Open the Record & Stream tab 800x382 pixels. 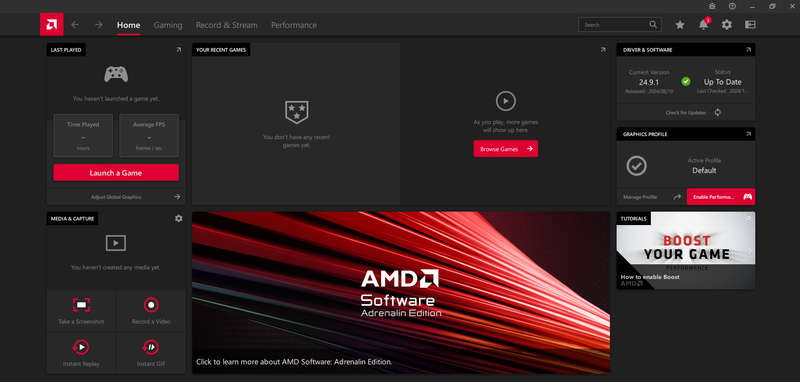[x=227, y=25]
